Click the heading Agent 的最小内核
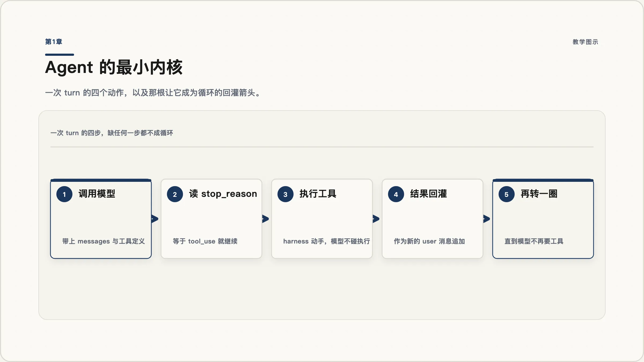The height and width of the screenshot is (362, 644). point(114,67)
